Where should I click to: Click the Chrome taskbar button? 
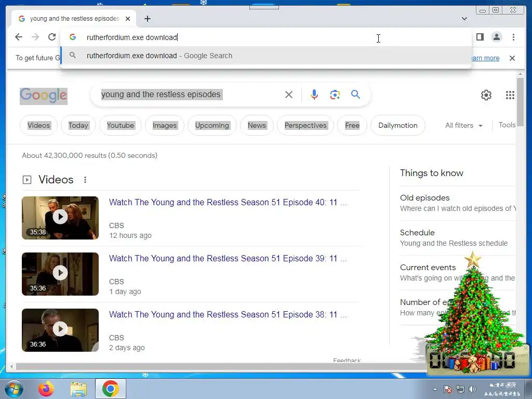click(x=110, y=389)
